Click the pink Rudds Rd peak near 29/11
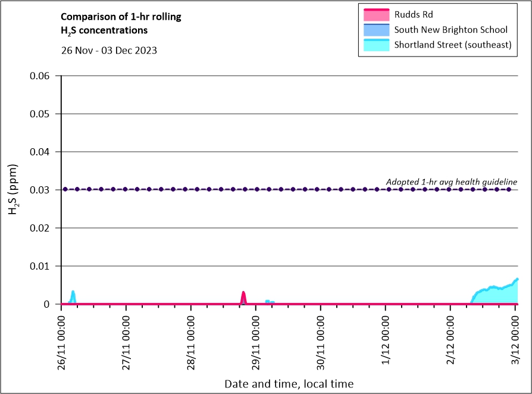Screen dimensions: 532x394 tap(243, 296)
